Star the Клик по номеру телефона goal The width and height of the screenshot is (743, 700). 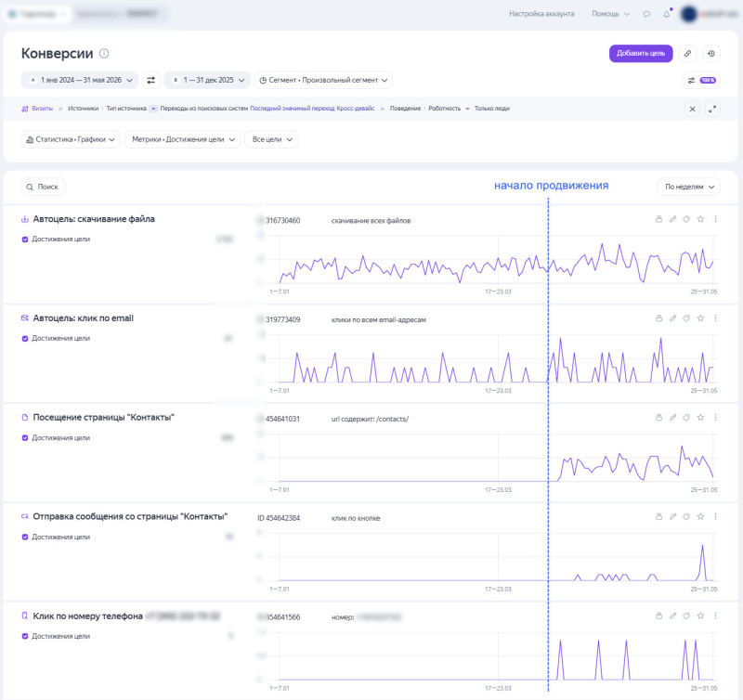700,616
